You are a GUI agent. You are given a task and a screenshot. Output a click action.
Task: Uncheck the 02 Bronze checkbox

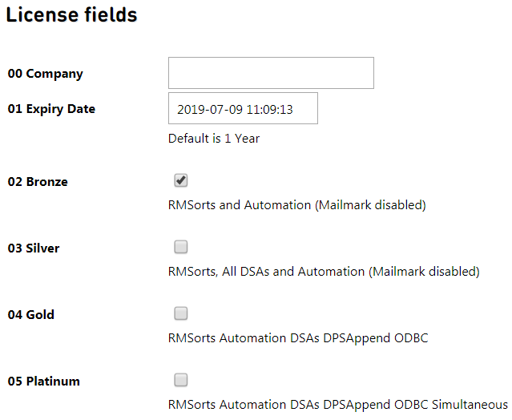(180, 180)
